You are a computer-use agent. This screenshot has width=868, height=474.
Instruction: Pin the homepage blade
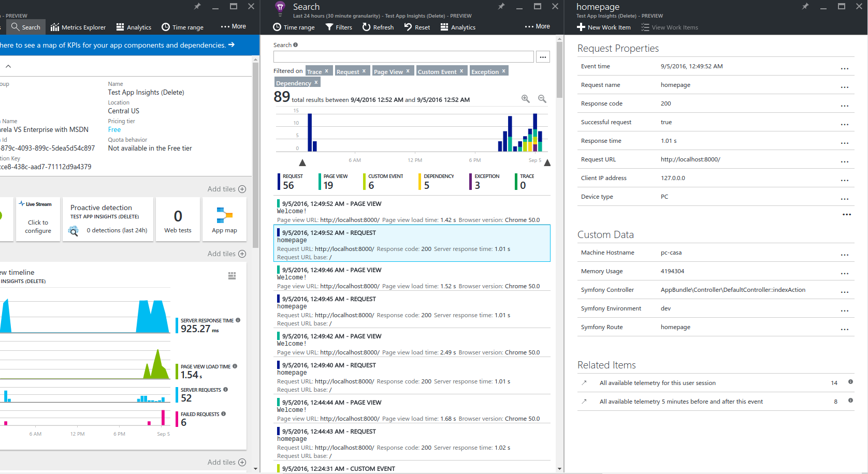(x=805, y=6)
